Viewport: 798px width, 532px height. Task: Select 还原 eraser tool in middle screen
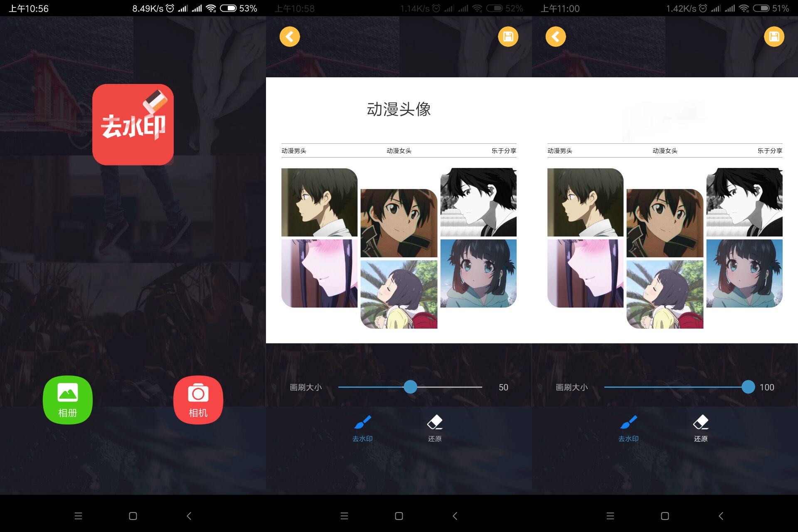click(x=435, y=429)
